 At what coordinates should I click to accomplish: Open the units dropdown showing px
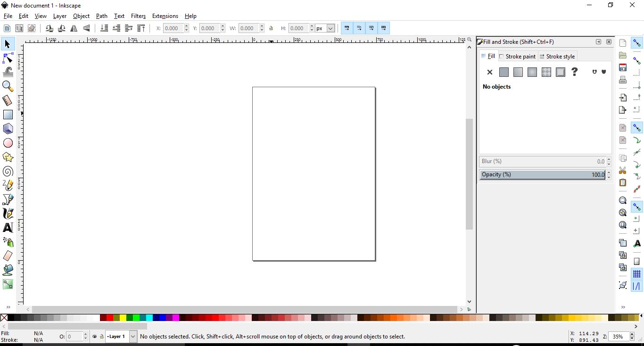324,28
